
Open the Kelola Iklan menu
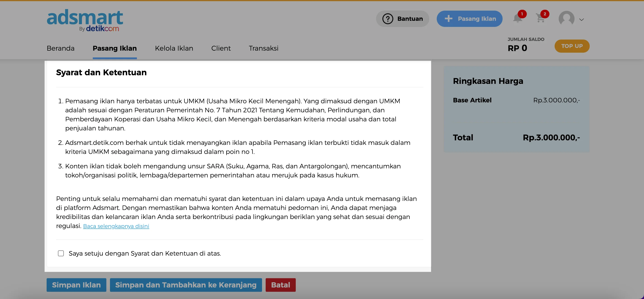click(x=174, y=48)
